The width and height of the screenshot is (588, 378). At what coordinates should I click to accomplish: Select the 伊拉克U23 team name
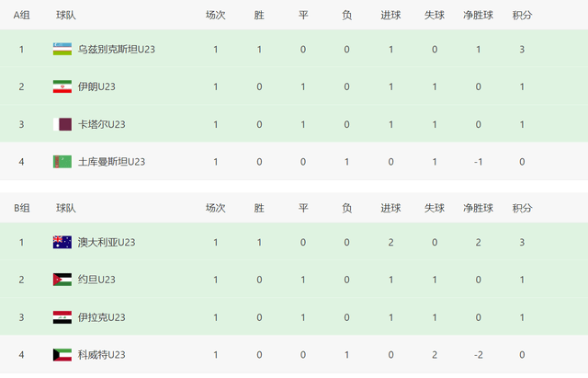coord(101,317)
